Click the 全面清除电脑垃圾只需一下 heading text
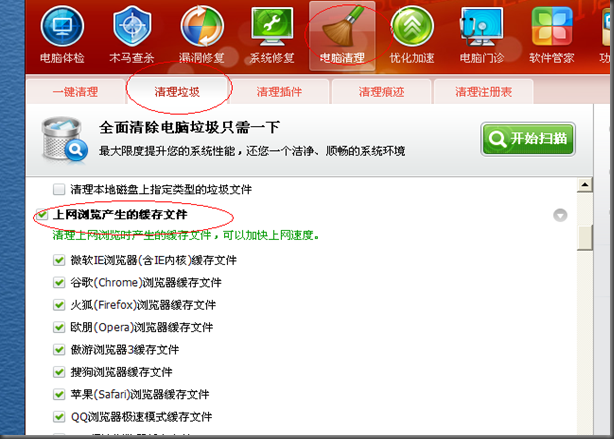 pos(190,128)
